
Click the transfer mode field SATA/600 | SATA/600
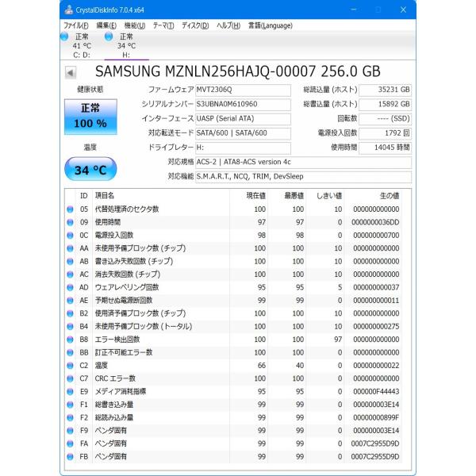click(243, 133)
